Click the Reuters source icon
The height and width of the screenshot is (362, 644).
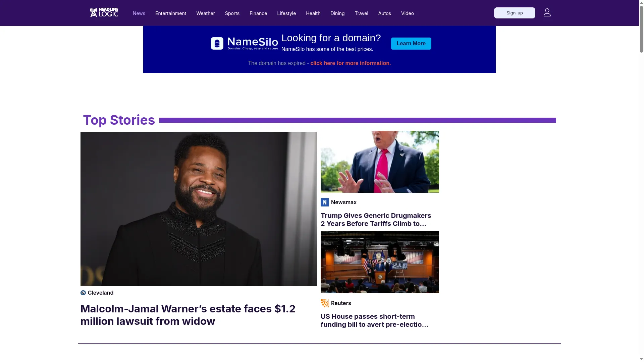coord(325,303)
